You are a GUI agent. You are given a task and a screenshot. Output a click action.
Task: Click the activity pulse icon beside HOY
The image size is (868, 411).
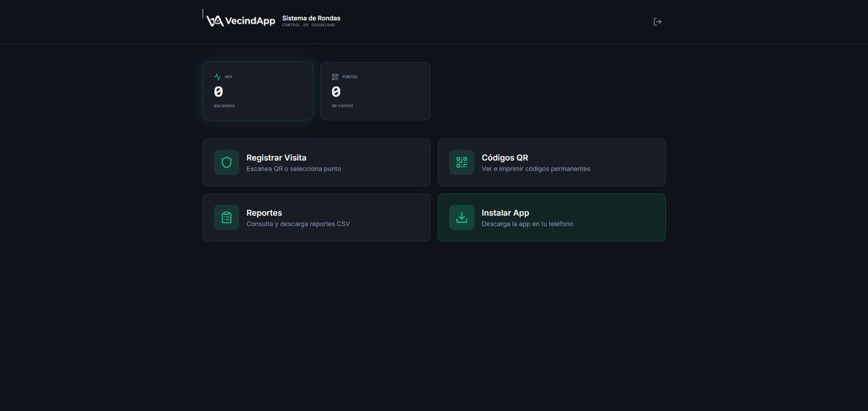[218, 77]
